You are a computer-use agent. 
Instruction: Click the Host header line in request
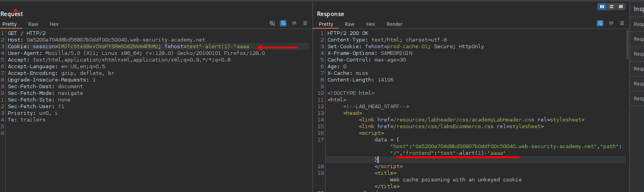[x=107, y=40]
